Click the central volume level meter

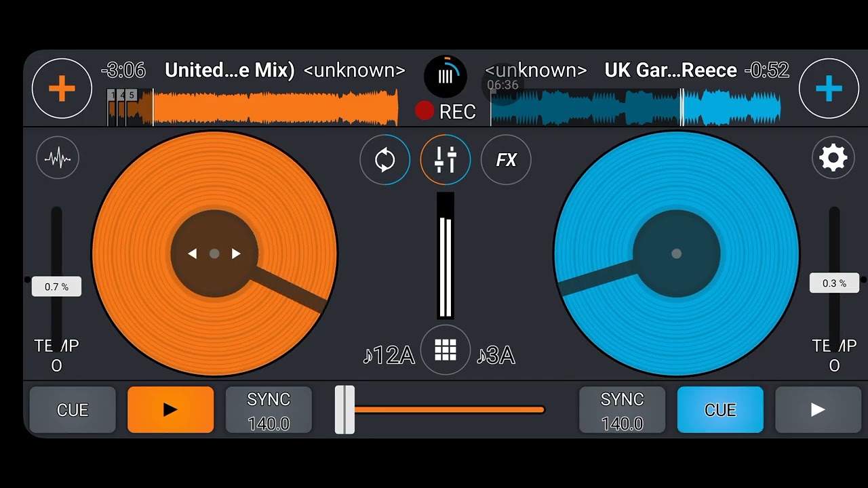(446, 256)
